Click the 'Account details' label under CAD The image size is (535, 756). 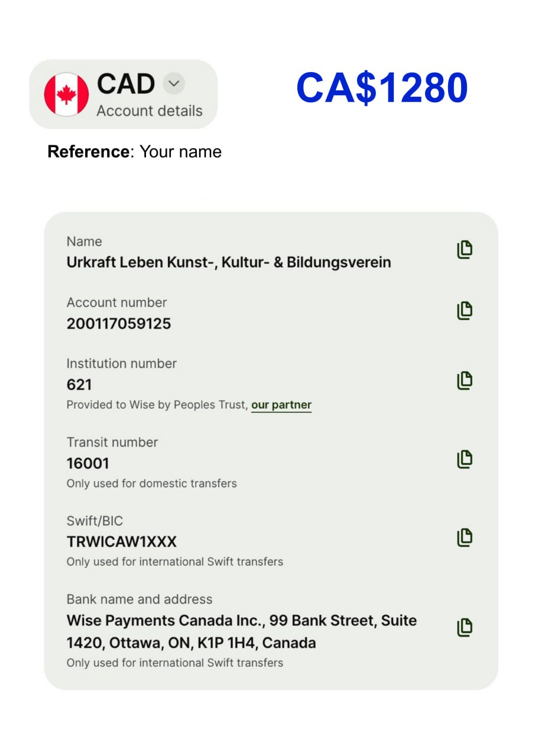click(149, 111)
